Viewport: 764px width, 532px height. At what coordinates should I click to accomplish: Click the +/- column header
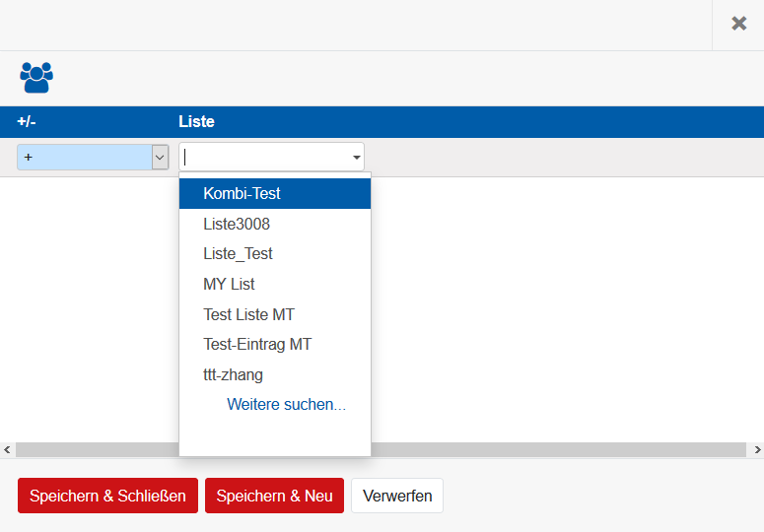coord(27,122)
